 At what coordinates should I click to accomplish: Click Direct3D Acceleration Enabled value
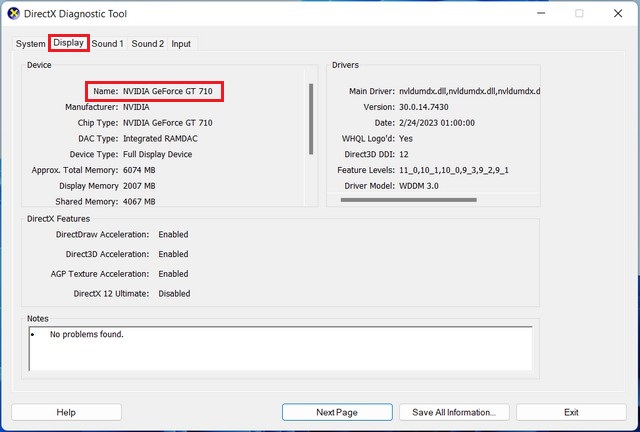[x=173, y=254]
